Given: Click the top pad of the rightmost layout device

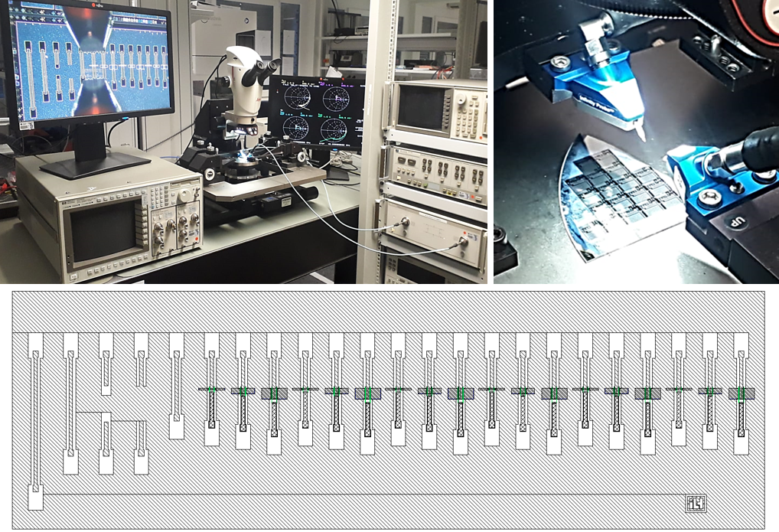Looking at the screenshot, I should tap(742, 344).
